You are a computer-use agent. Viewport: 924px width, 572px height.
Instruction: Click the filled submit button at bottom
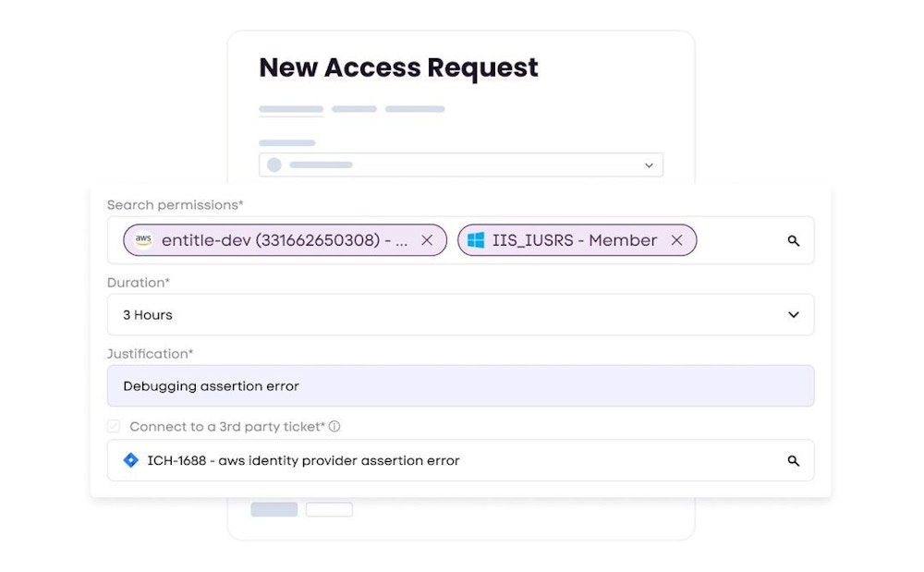pos(274,509)
